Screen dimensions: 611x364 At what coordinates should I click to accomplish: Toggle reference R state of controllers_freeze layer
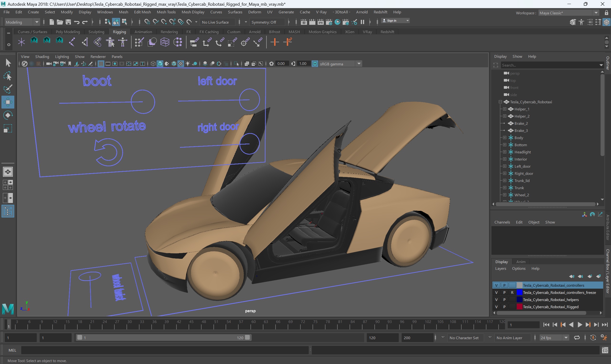click(x=512, y=292)
